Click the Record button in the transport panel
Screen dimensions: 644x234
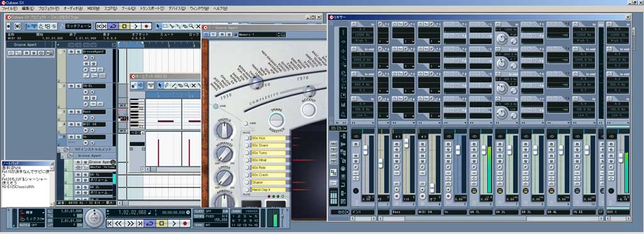tap(185, 223)
